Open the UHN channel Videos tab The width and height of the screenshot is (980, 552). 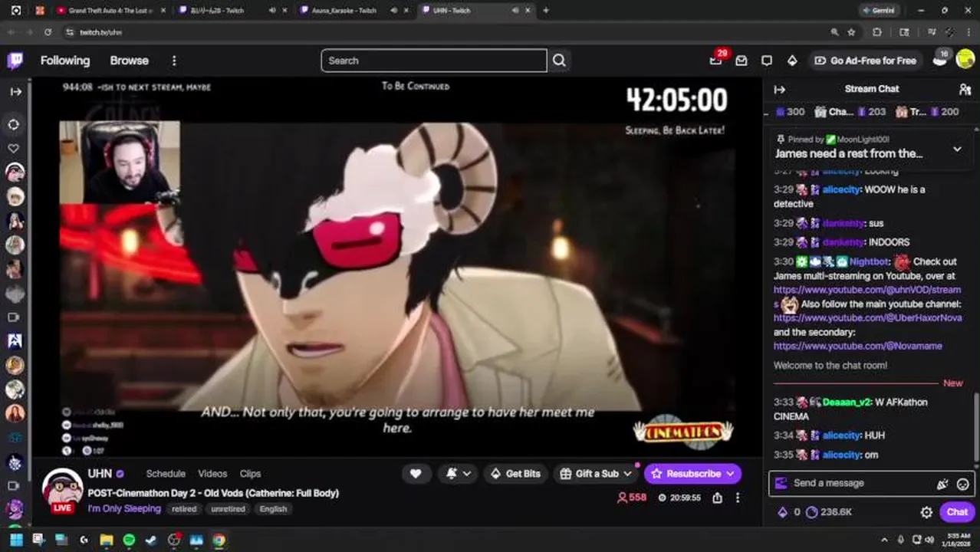click(212, 474)
